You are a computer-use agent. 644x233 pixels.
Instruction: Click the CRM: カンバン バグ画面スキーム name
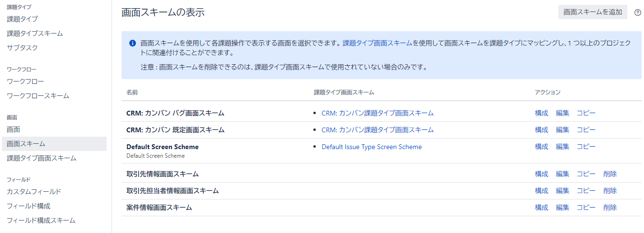175,113
